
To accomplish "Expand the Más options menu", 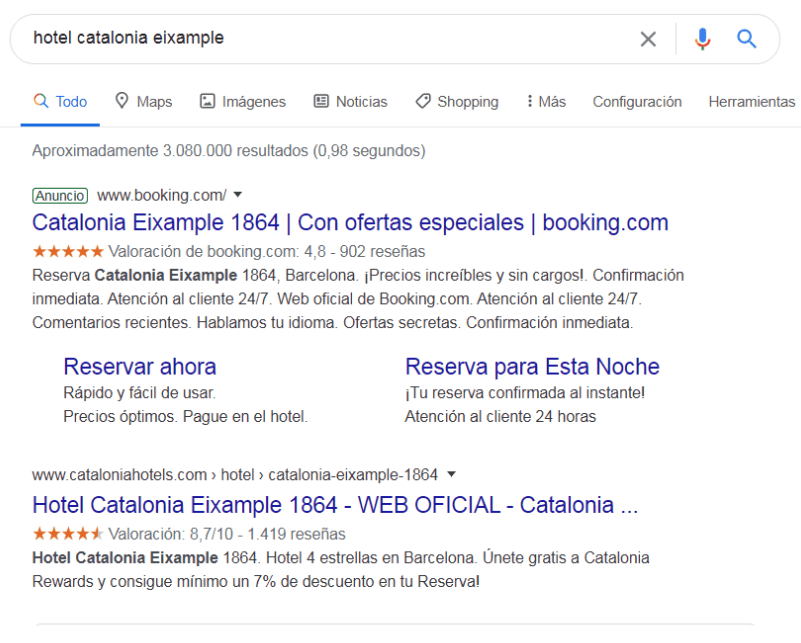I will coord(546,102).
